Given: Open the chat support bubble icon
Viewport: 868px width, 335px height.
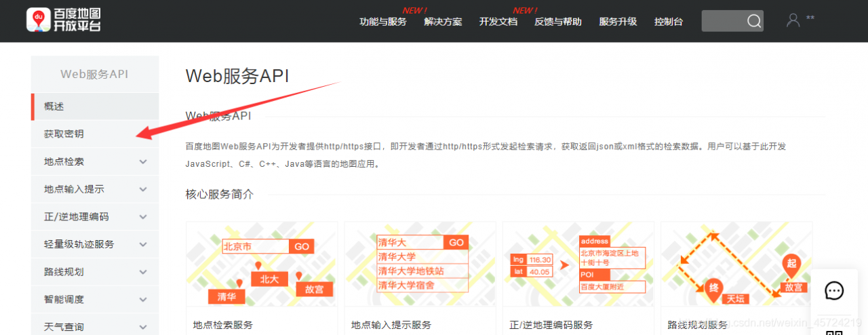Looking at the screenshot, I should [834, 291].
